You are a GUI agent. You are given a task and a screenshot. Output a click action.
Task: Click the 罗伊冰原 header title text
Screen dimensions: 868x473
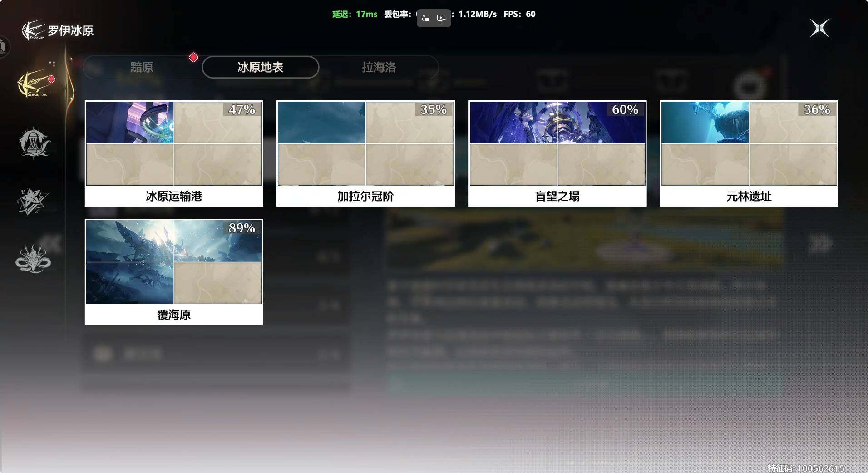click(x=71, y=30)
